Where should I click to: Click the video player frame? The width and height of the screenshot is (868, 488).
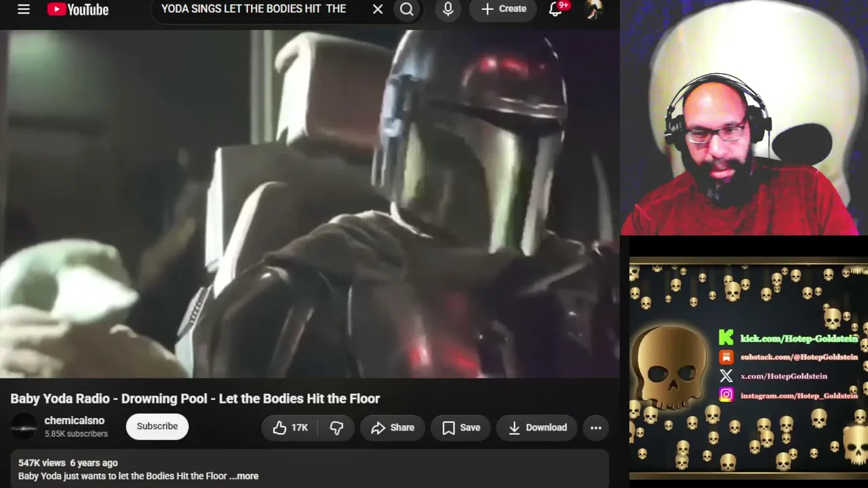(x=310, y=204)
